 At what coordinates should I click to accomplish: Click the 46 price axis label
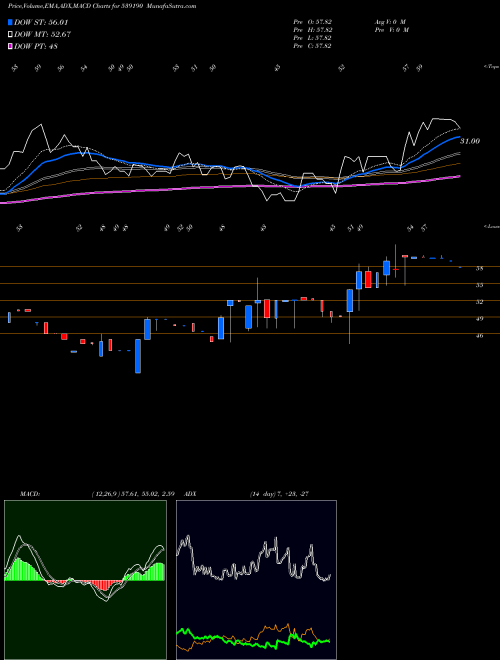[x=479, y=336]
